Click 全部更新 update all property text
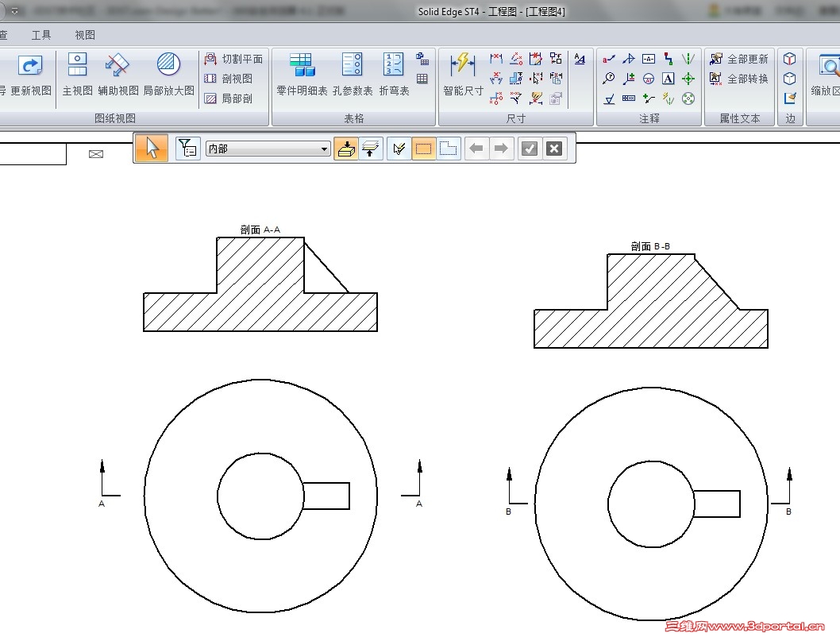This screenshot has height=637, width=840. pyautogui.click(x=738, y=59)
